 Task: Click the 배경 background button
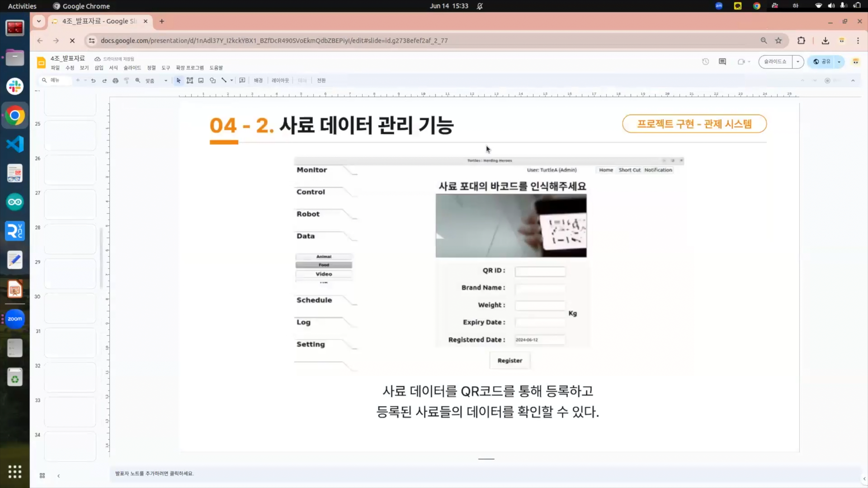point(258,80)
